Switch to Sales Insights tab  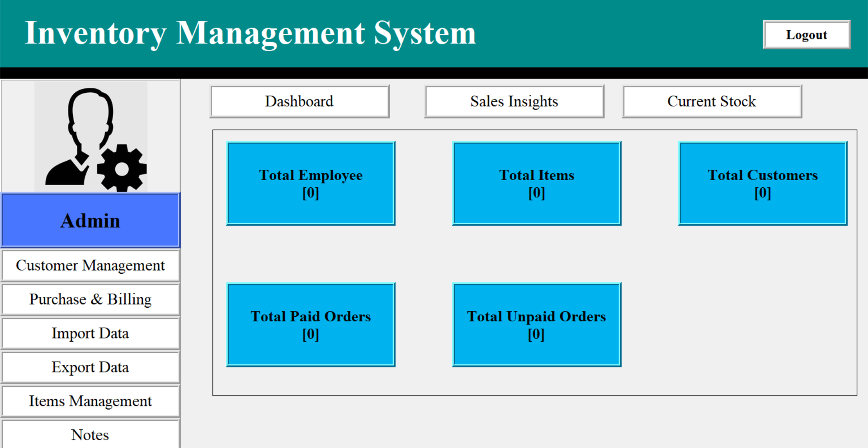click(x=514, y=101)
